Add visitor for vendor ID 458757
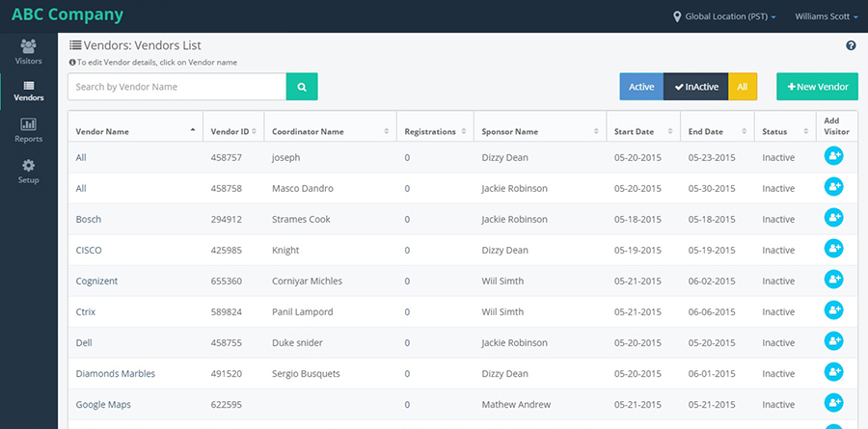Image resolution: width=868 pixels, height=429 pixels. [x=833, y=156]
